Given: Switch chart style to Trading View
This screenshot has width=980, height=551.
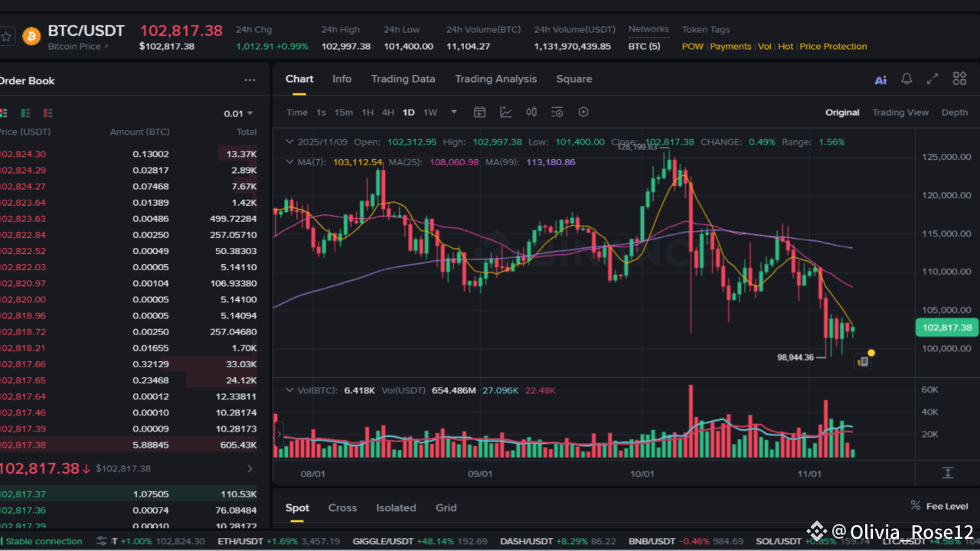Looking at the screenshot, I should (900, 112).
